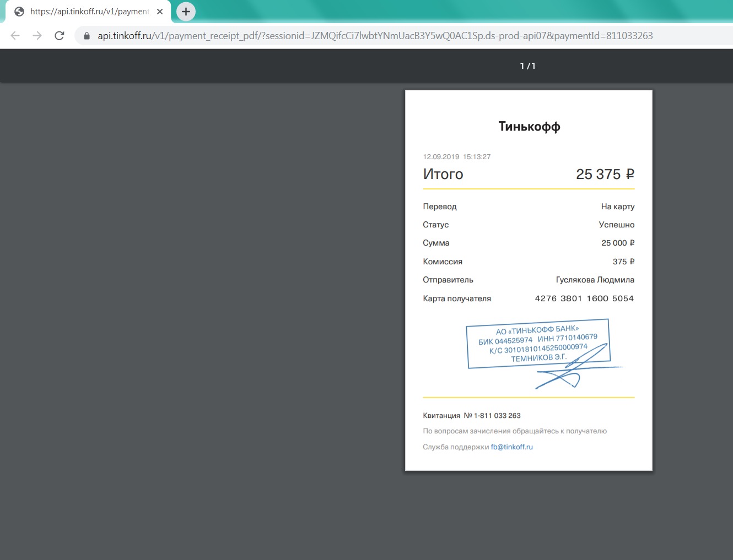Click the Комиссия value 375 ₽
This screenshot has width=733, height=560.
623,262
